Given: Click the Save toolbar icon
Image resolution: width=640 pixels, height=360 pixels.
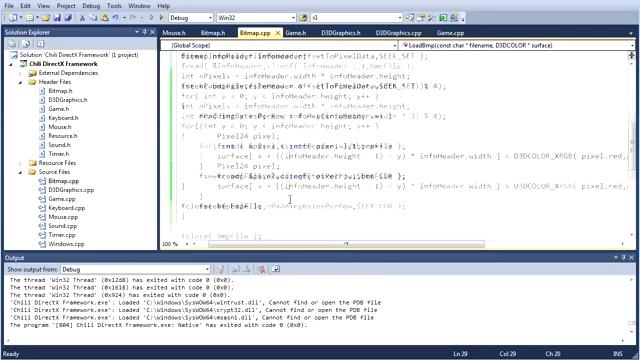Looking at the screenshot, I should coord(57,18).
